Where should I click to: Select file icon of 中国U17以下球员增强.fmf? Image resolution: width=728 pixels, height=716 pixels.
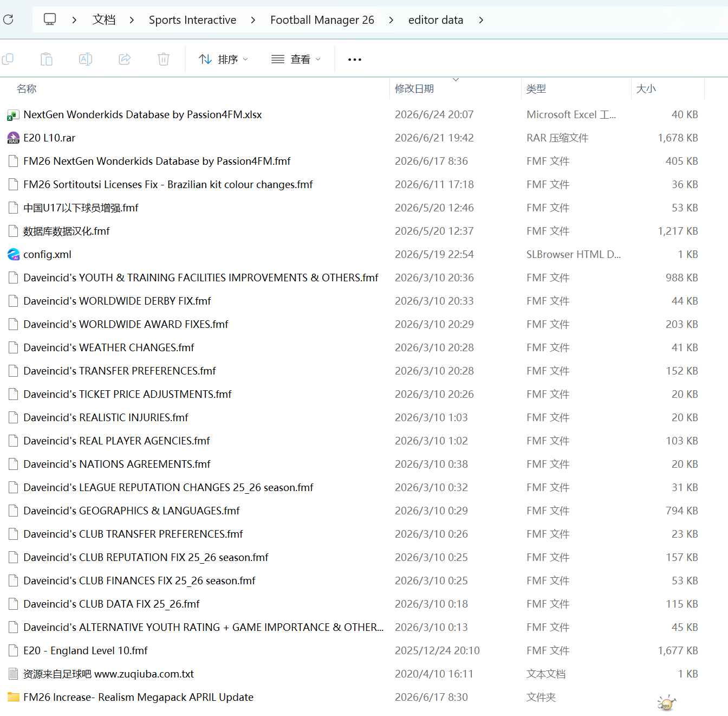click(13, 208)
